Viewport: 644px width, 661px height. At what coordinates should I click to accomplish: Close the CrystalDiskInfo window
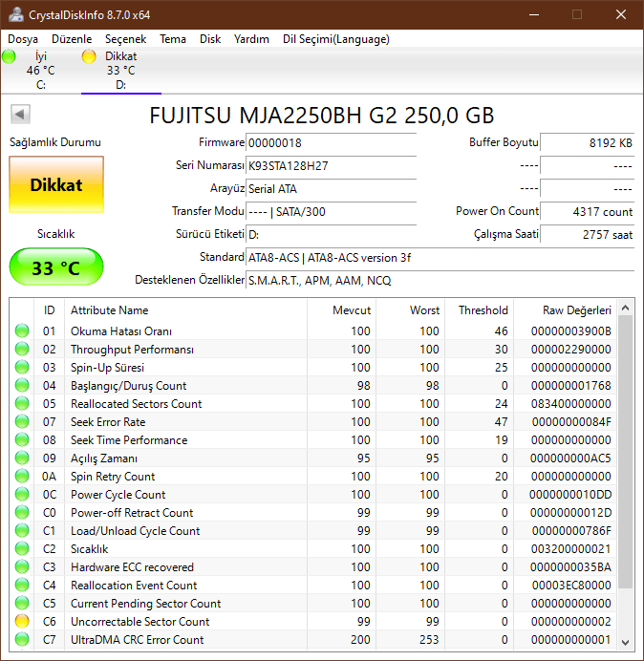(x=621, y=14)
